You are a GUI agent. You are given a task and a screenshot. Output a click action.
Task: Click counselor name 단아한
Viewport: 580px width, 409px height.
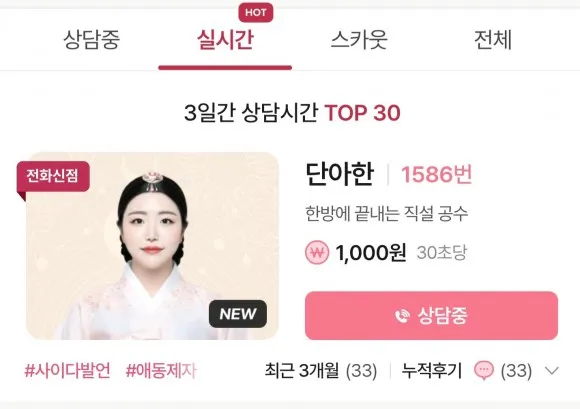tap(340, 174)
